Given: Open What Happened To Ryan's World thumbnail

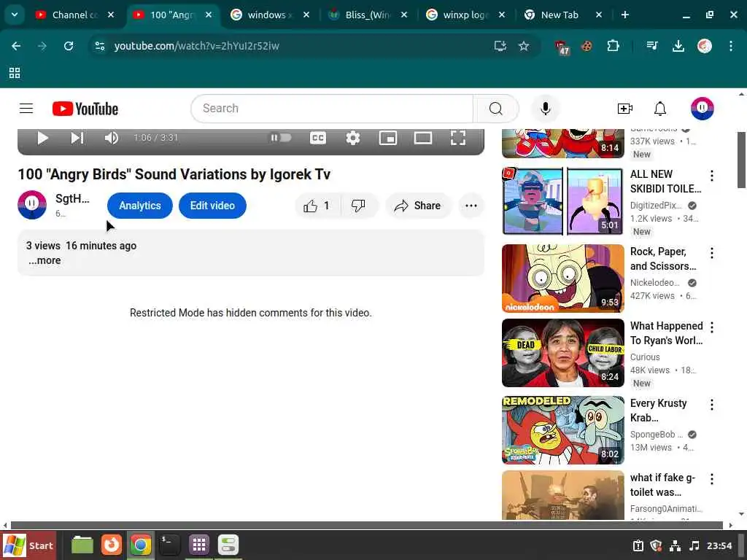Looking at the screenshot, I should pyautogui.click(x=562, y=353).
